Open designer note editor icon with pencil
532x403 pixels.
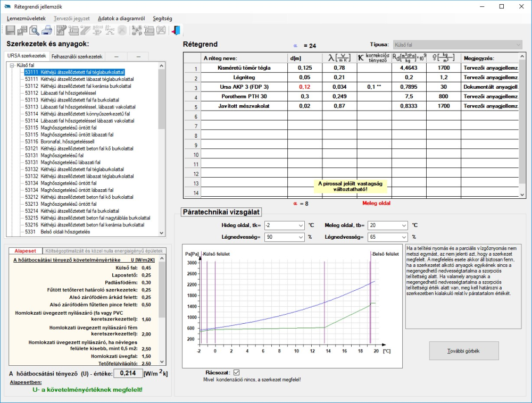61,30
